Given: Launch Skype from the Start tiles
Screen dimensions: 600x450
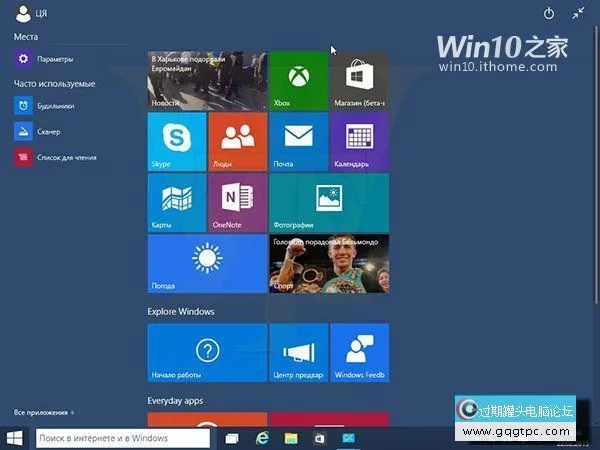Looking at the screenshot, I should 176,141.
